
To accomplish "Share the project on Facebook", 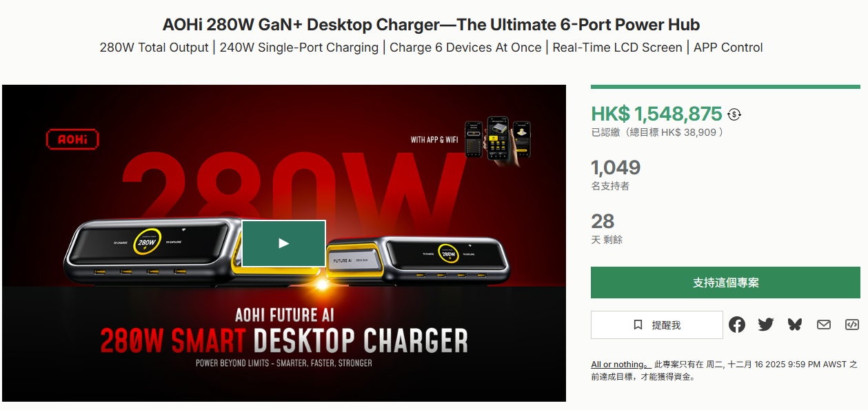I will (x=737, y=325).
